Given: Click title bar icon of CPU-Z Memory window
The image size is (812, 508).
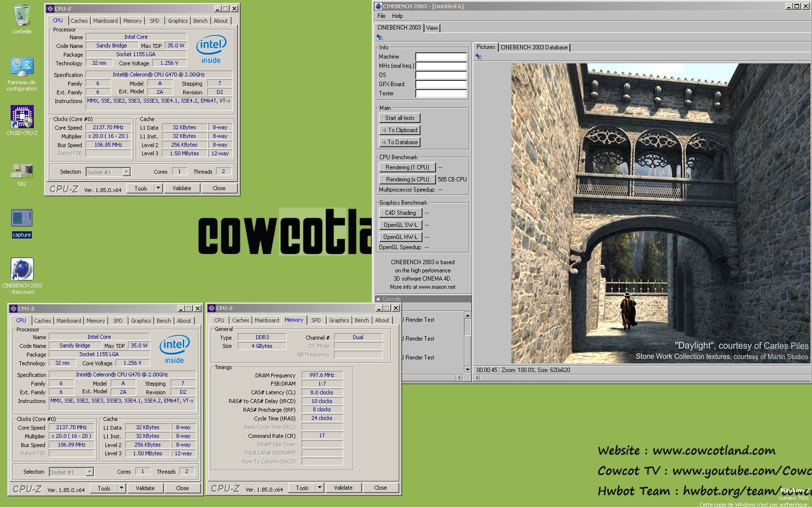Looking at the screenshot, I should [212, 308].
